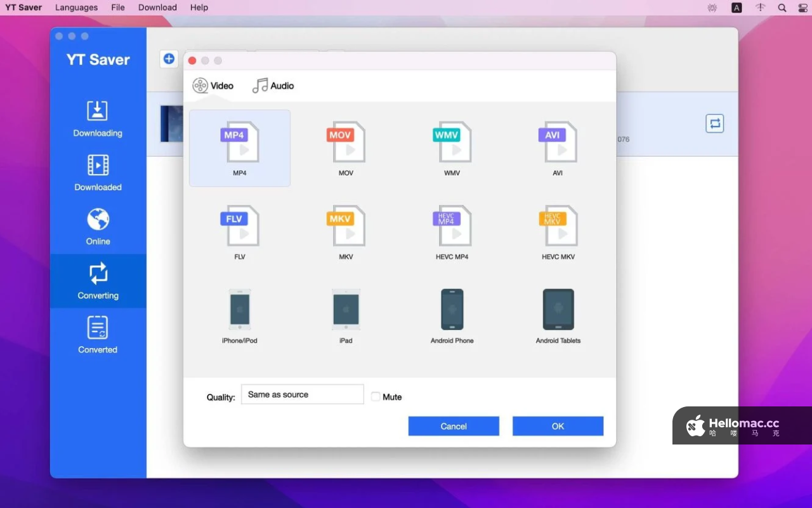Click the Cancel button
The image size is (812, 508).
point(454,426)
